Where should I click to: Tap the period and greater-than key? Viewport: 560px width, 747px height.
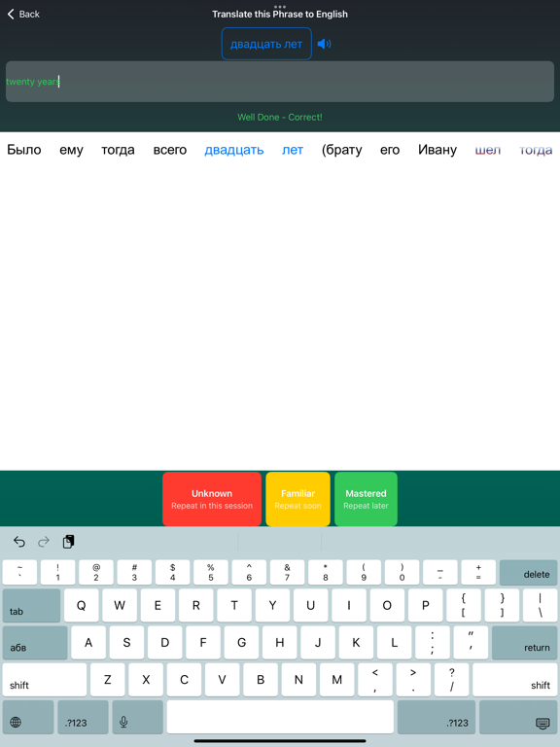pyautogui.click(x=413, y=680)
